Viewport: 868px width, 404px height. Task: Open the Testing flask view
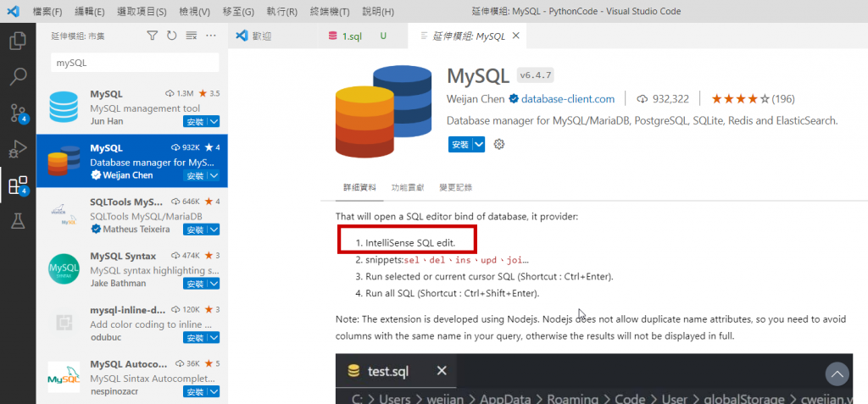(x=18, y=221)
